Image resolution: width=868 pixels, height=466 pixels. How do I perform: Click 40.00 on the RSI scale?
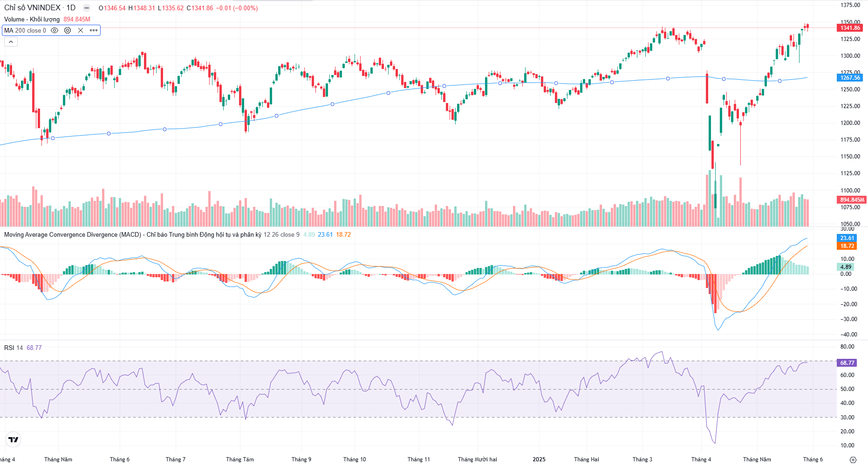pos(847,403)
